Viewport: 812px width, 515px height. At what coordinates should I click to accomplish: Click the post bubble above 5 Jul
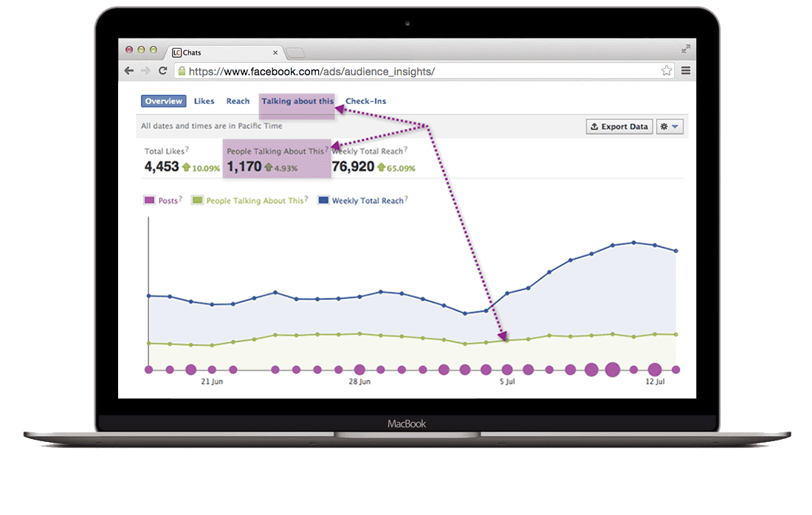coord(507,370)
